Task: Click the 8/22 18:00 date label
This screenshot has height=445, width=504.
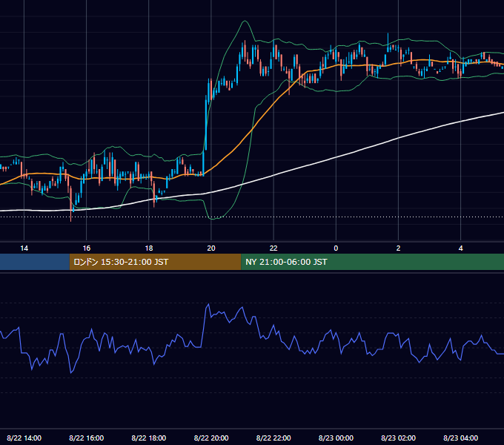Action: pos(149,438)
